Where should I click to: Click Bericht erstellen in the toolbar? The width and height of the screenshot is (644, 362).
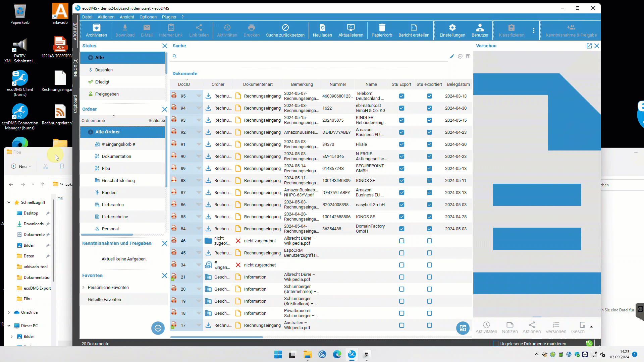click(x=414, y=30)
